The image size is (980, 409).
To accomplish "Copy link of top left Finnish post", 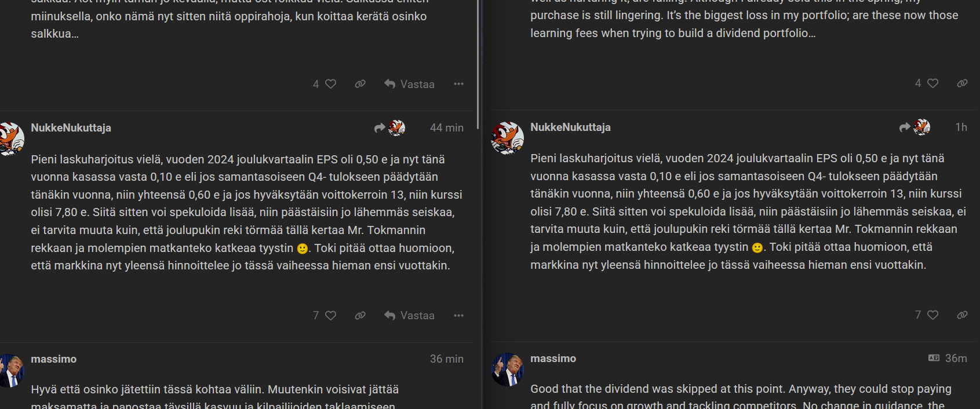I will [360, 84].
